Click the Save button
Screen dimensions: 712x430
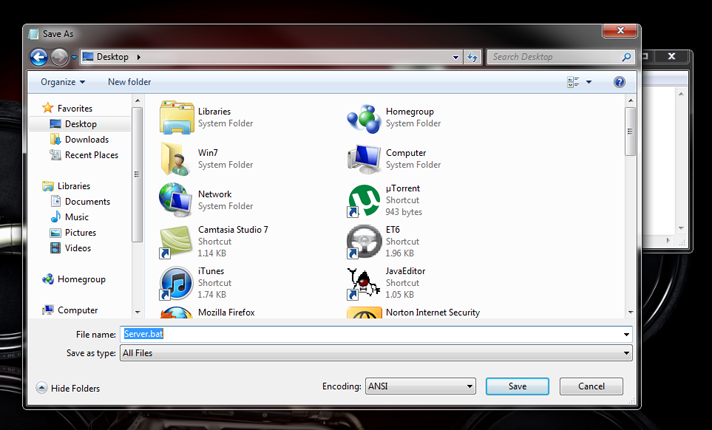[x=517, y=386]
